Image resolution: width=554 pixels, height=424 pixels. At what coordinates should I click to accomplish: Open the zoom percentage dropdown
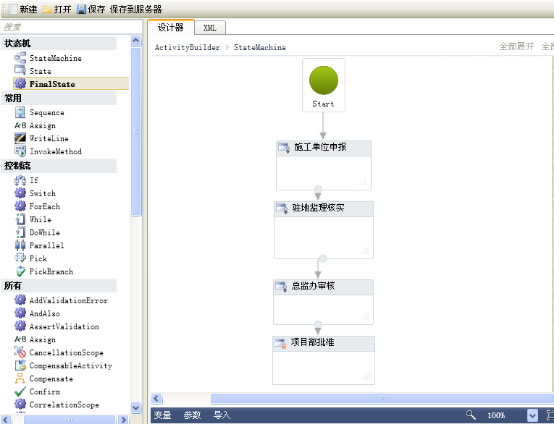click(532, 415)
